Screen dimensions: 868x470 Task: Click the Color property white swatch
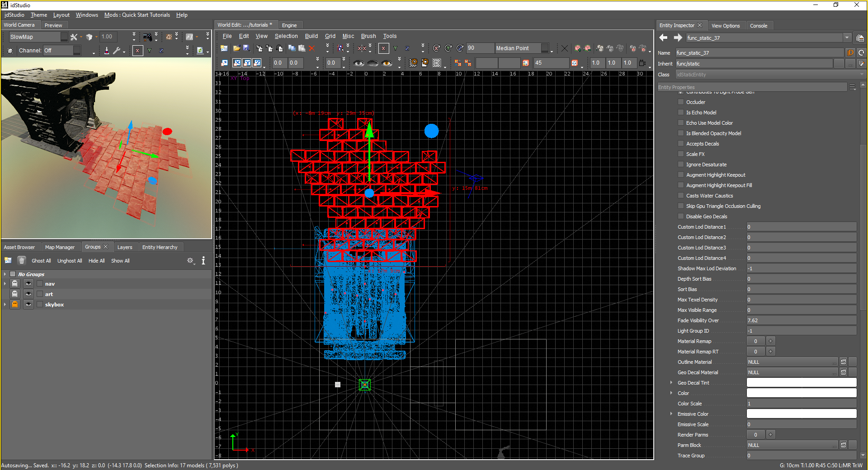point(802,393)
